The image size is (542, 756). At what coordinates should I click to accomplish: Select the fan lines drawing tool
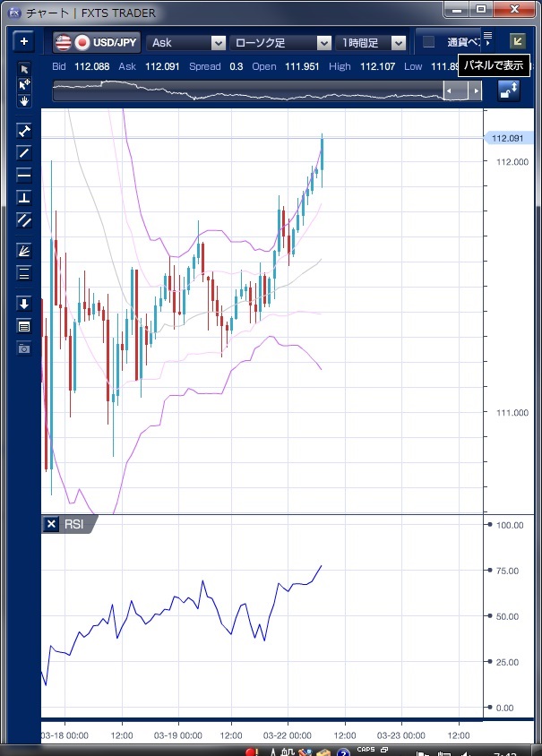[24, 251]
